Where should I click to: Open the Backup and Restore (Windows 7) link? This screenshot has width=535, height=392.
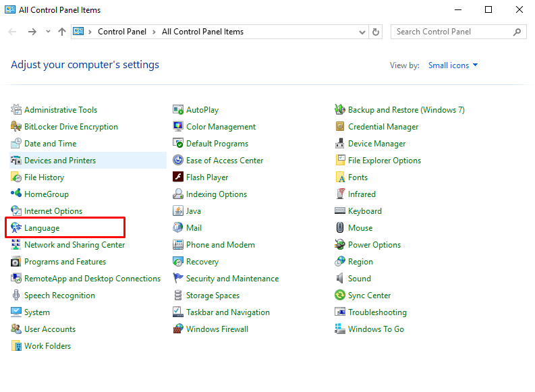pyautogui.click(x=406, y=110)
